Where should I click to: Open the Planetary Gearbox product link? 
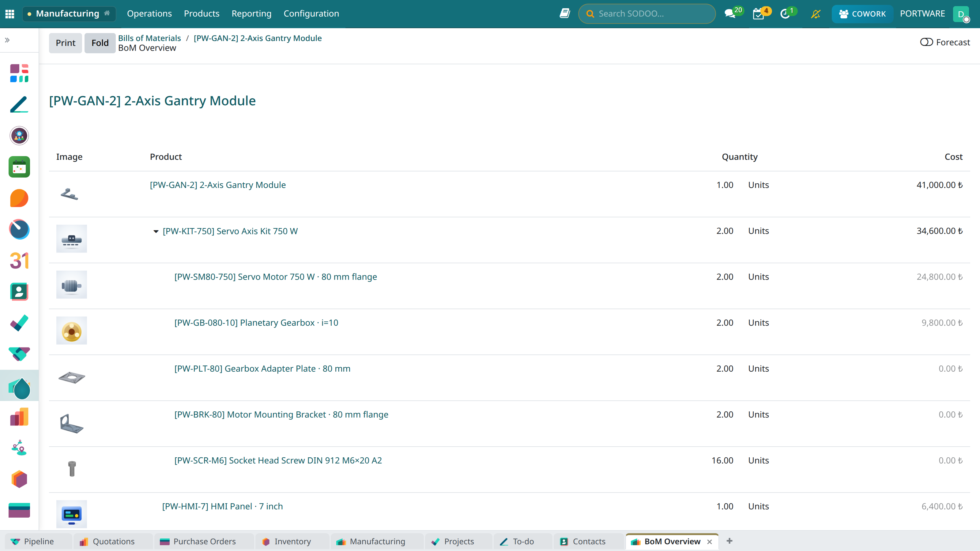click(256, 323)
